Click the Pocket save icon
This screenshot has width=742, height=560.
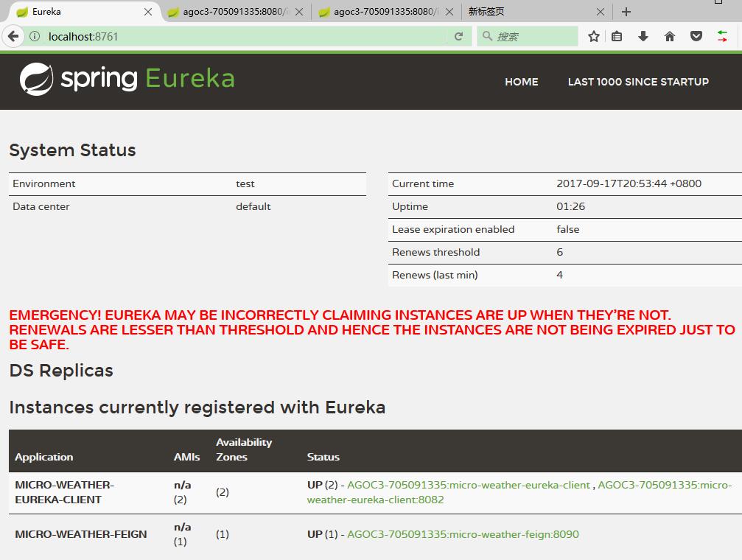(x=696, y=36)
